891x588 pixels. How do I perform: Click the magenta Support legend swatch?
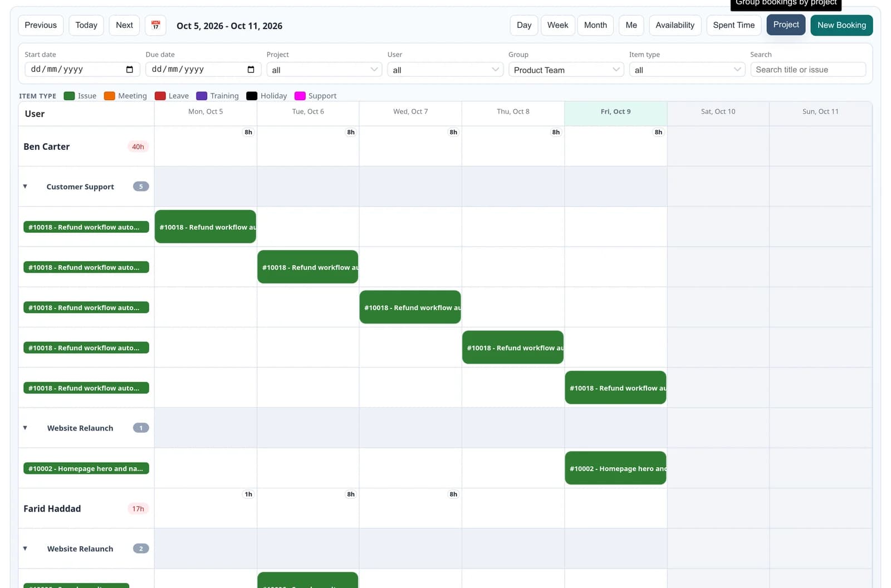pos(300,96)
